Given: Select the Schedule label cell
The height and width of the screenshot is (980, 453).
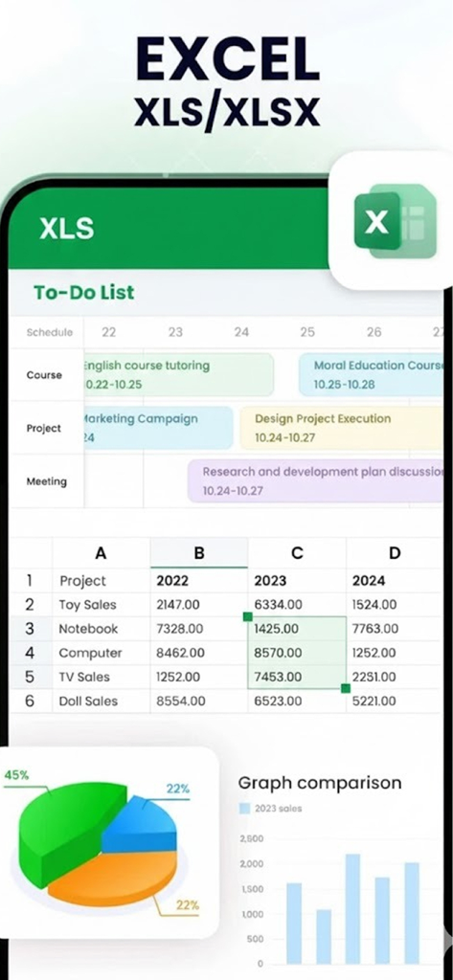Looking at the screenshot, I should coord(50,332).
